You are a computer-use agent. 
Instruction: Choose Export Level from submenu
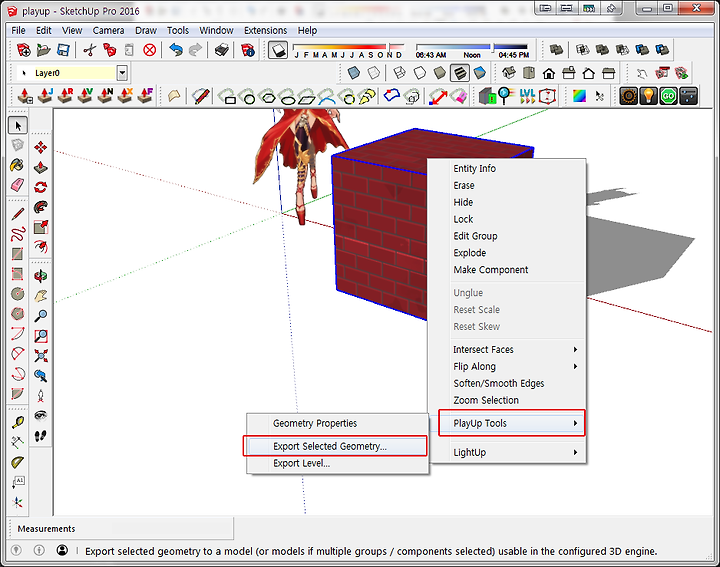[x=338, y=463]
